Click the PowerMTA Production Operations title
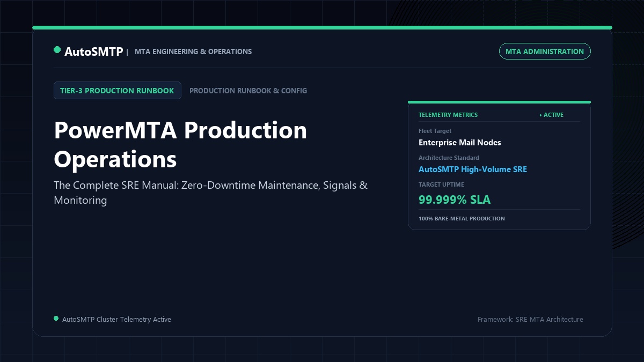This screenshot has width=644, height=362. 181,144
